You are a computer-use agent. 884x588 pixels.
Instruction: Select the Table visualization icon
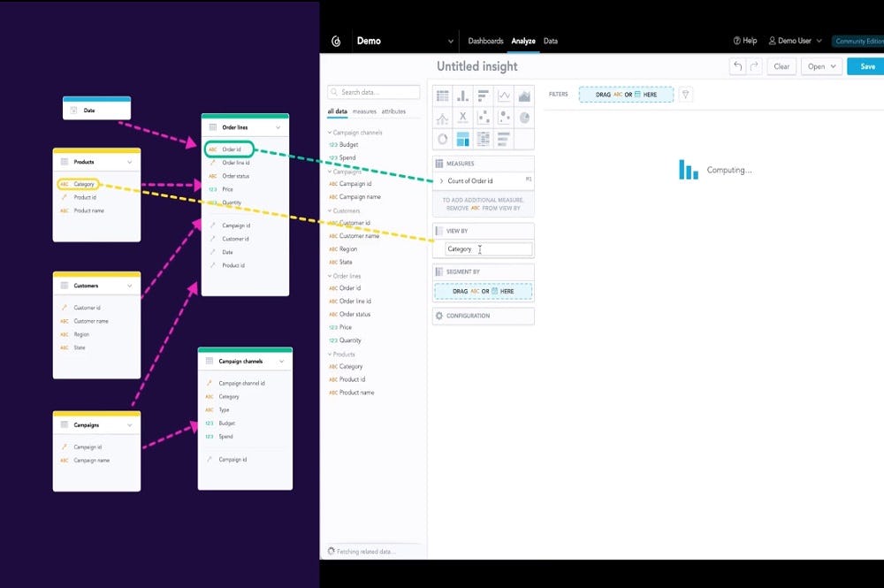click(x=443, y=95)
